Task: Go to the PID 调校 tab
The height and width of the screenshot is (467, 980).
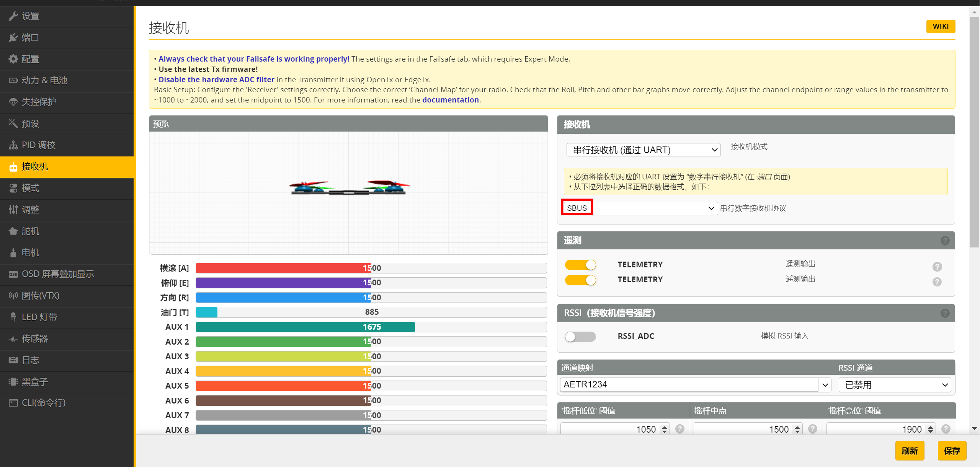Action: (67, 145)
